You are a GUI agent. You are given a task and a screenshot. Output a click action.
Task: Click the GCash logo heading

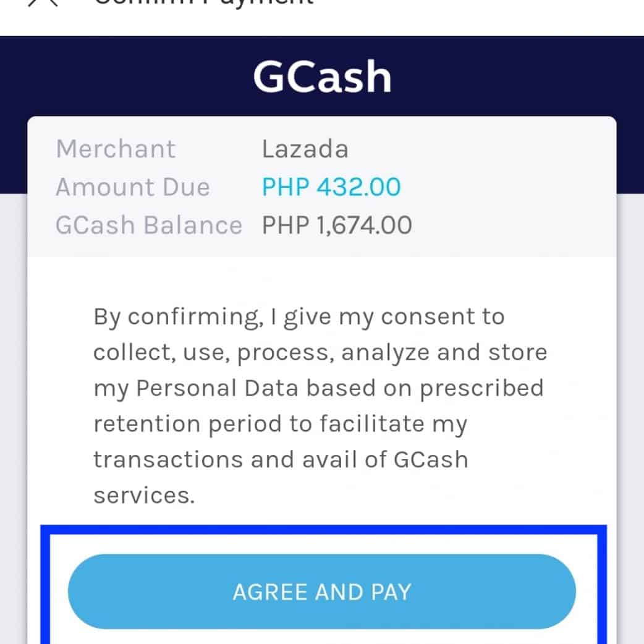pos(322,77)
